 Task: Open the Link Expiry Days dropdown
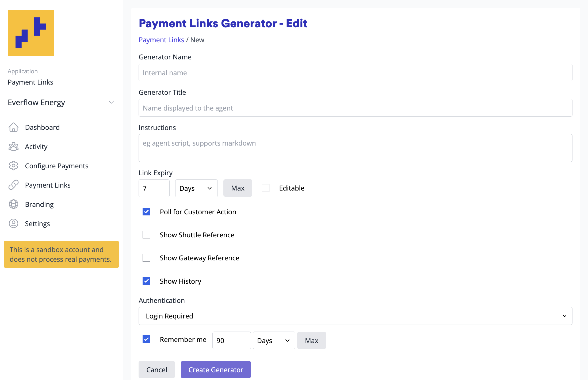(196, 188)
